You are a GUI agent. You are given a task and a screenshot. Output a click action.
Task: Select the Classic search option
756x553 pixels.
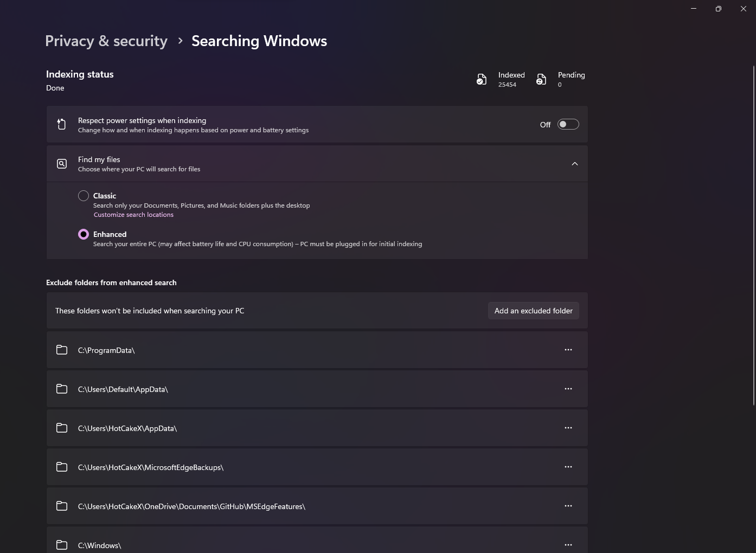[x=84, y=196]
